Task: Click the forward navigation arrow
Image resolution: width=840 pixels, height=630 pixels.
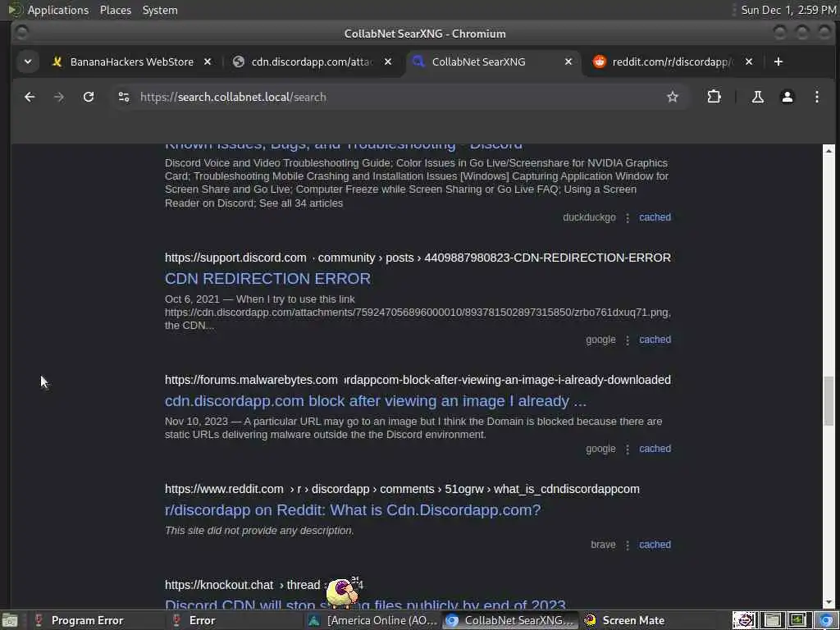Action: [59, 97]
